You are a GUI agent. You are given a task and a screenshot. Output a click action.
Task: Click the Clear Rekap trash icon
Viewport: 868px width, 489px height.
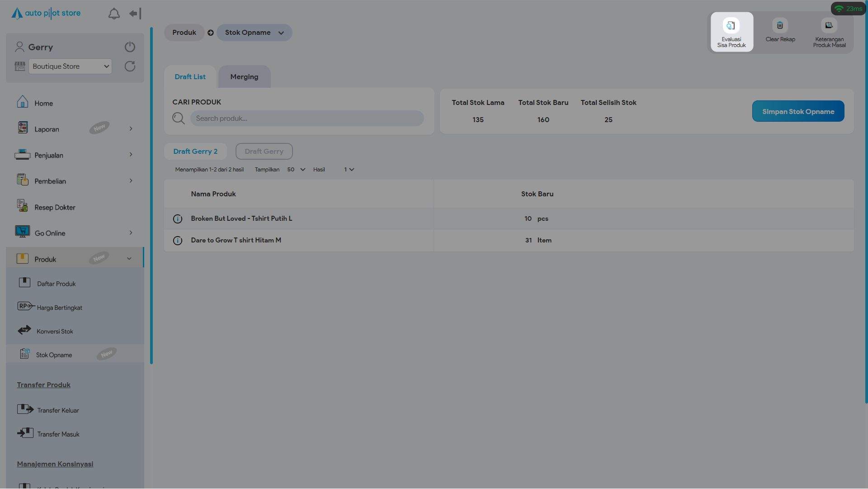780,26
